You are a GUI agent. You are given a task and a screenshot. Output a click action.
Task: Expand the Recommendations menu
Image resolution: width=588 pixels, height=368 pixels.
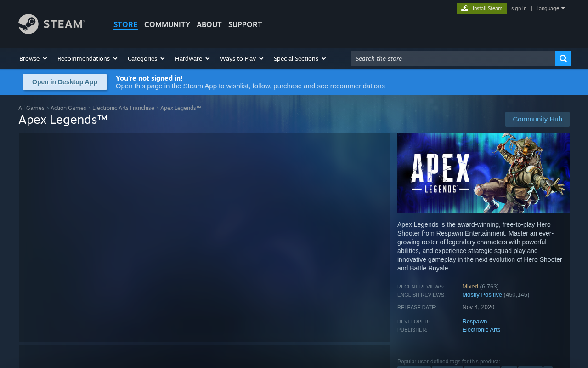(x=87, y=58)
